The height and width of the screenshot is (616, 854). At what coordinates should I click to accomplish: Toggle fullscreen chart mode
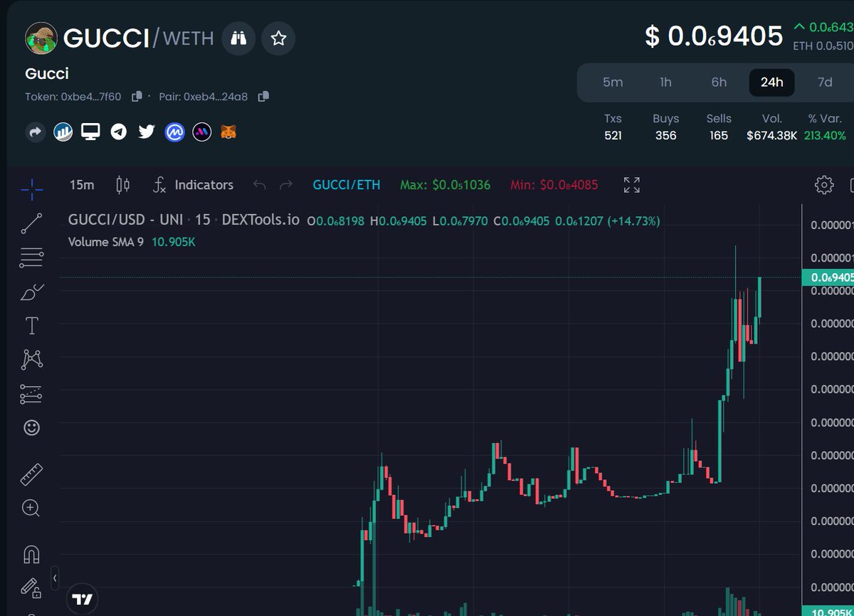pyautogui.click(x=631, y=185)
